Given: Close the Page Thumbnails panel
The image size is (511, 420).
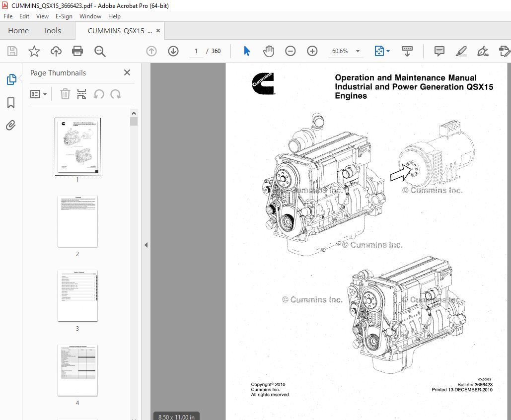Looking at the screenshot, I should click(127, 72).
